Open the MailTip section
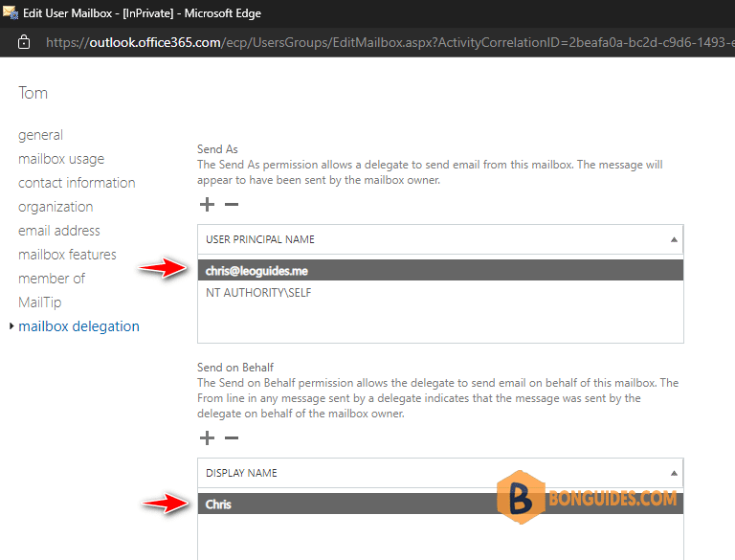The image size is (735, 560). tap(40, 302)
